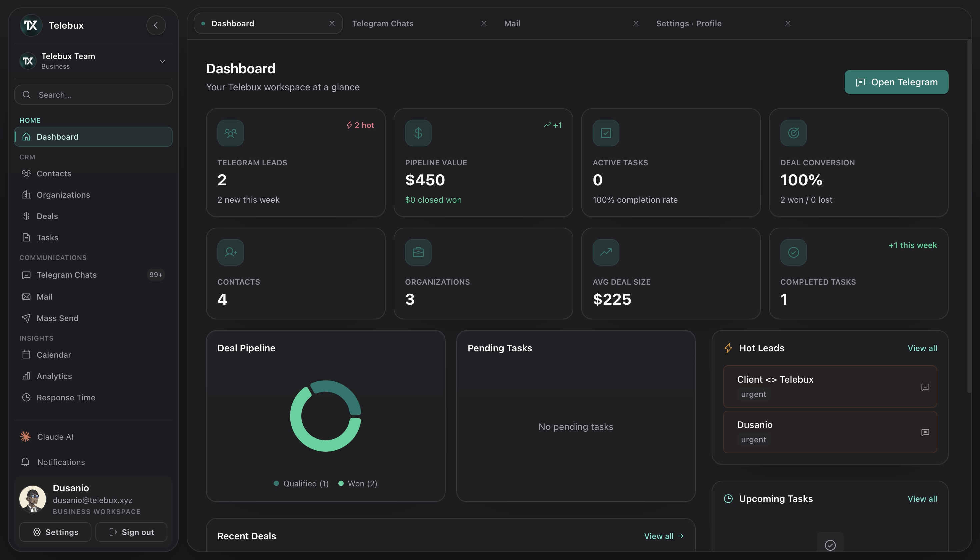Viewport: 980px width, 560px height.
Task: Click the Active Tasks checkbox icon
Action: click(606, 133)
